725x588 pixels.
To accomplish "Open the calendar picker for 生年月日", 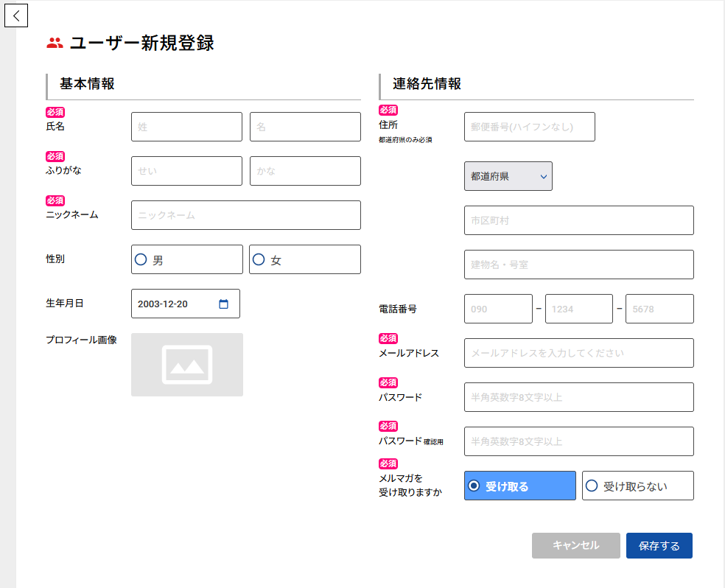I will point(224,304).
